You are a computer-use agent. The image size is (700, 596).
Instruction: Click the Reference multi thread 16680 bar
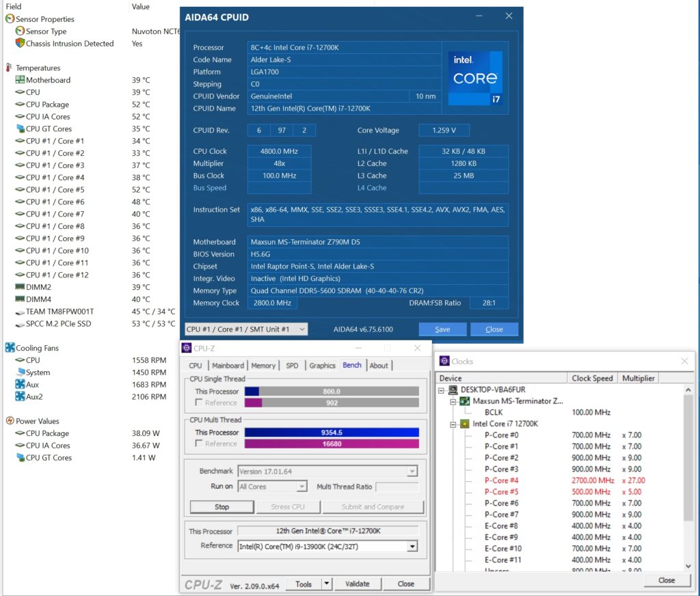[332, 444]
